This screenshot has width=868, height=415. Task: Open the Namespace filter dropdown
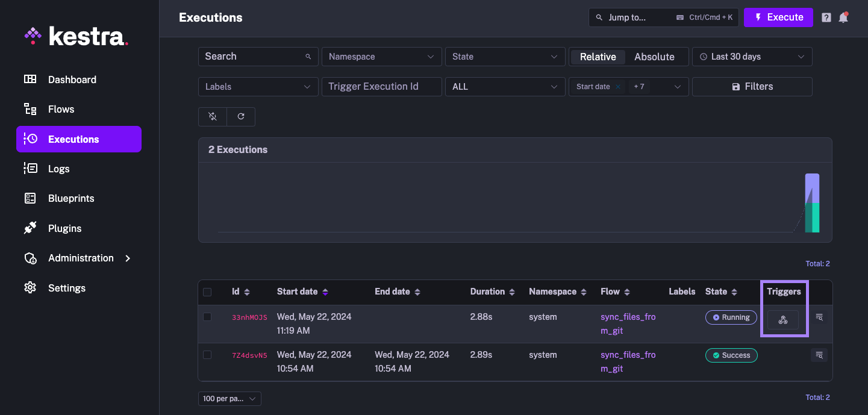click(381, 56)
